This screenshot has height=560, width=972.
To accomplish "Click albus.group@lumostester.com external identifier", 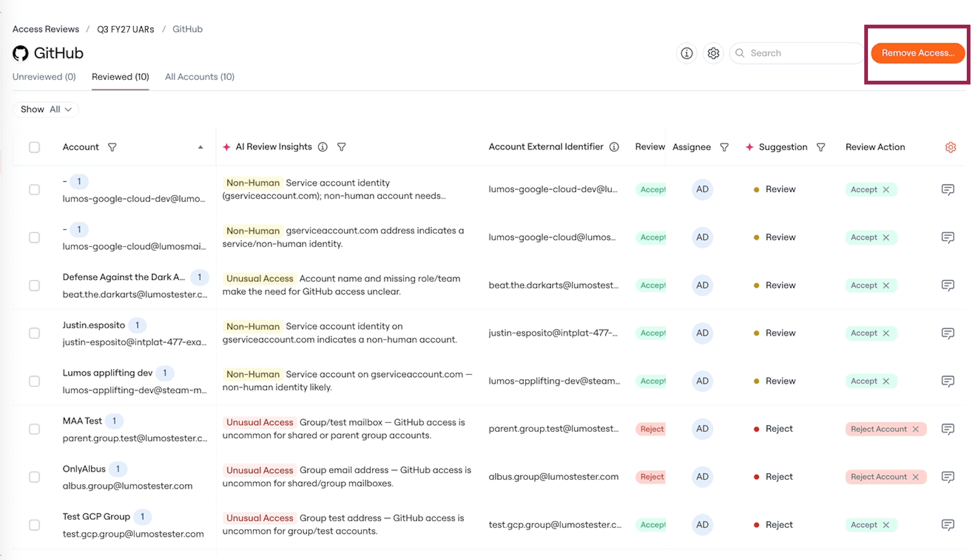I will pos(554,477).
